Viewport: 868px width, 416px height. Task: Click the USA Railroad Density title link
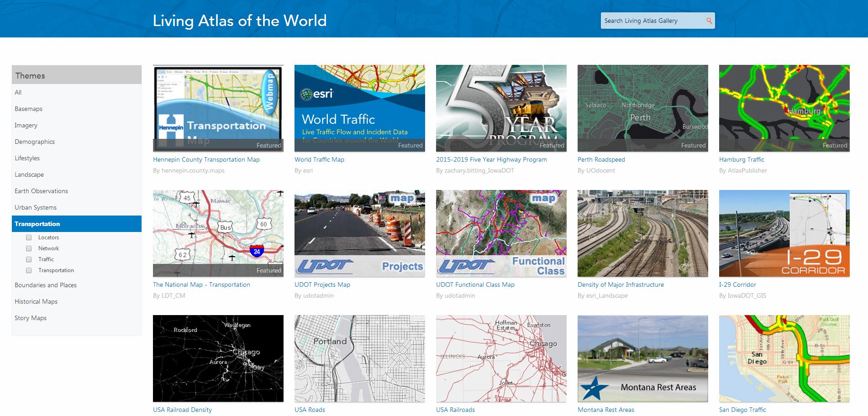(x=182, y=410)
